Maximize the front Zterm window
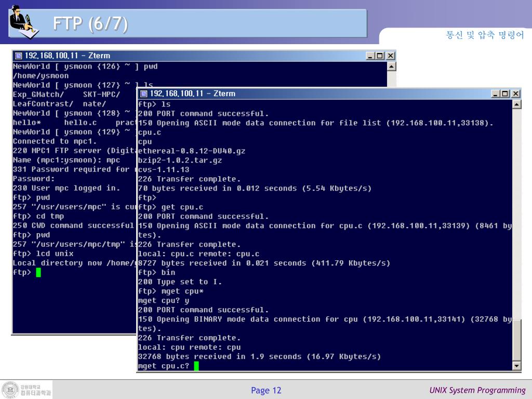532x399 pixels. click(x=505, y=94)
